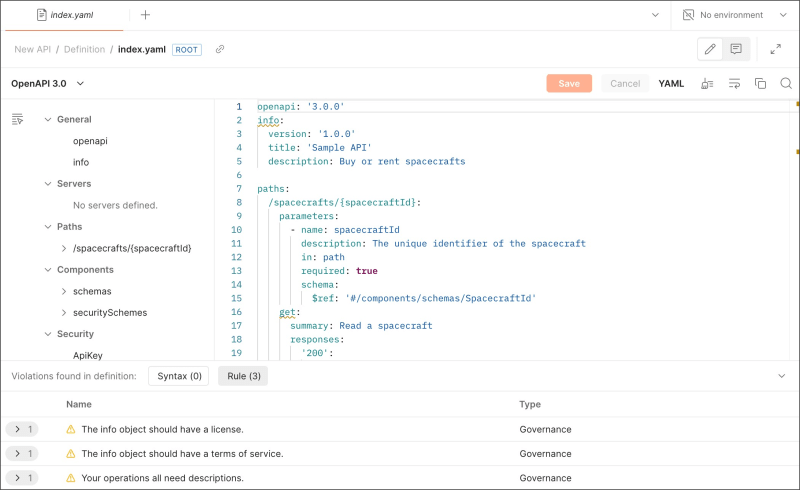The image size is (800, 490).
Task: Collapse the Components section
Action: (x=48, y=270)
